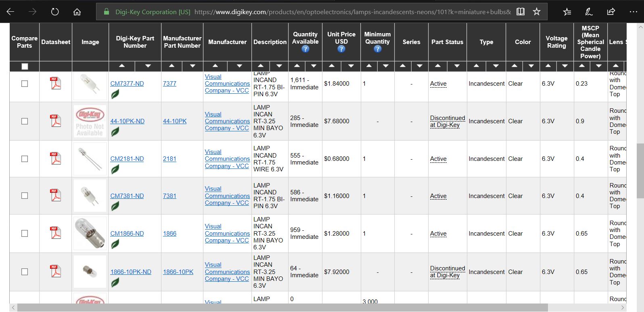The width and height of the screenshot is (644, 312).
Task: Click the horizontal scrollbar thumb
Action: point(282,308)
